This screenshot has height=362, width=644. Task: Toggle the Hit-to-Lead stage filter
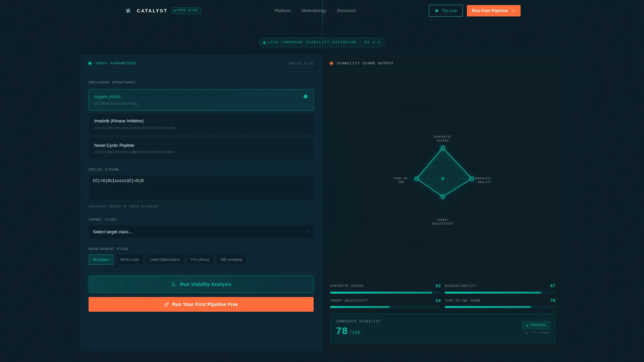click(129, 259)
